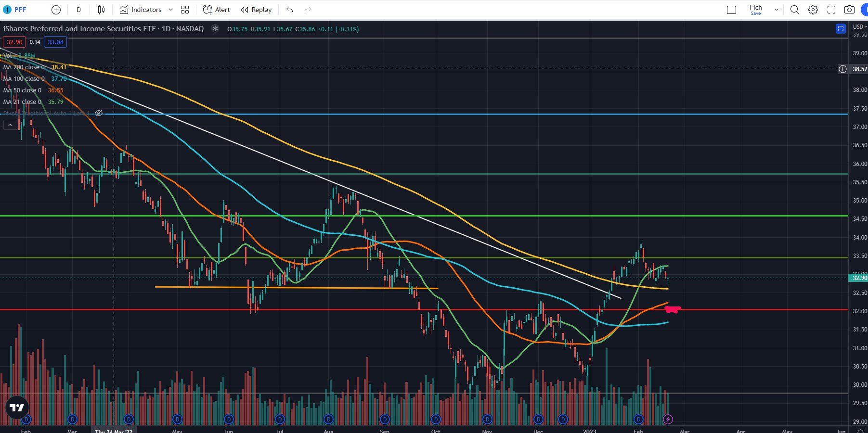868x433 pixels.
Task: Click the plus icon at price 38.57
Action: (842, 69)
